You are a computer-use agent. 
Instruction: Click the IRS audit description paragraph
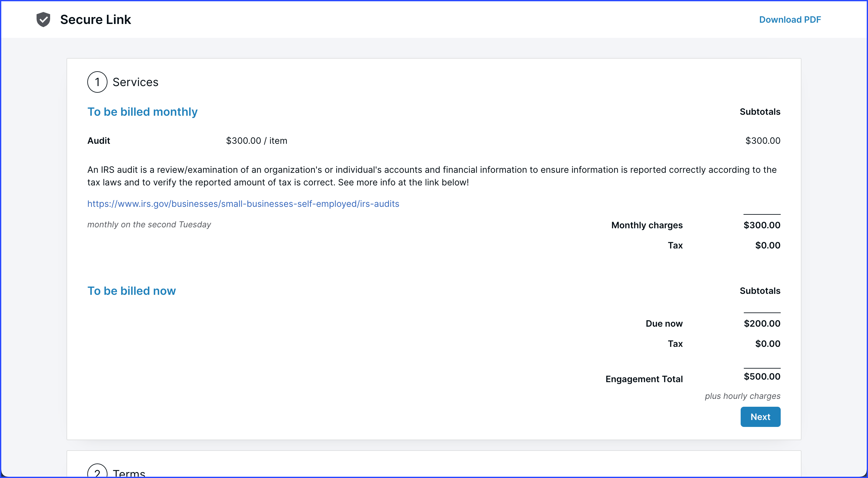click(x=432, y=176)
